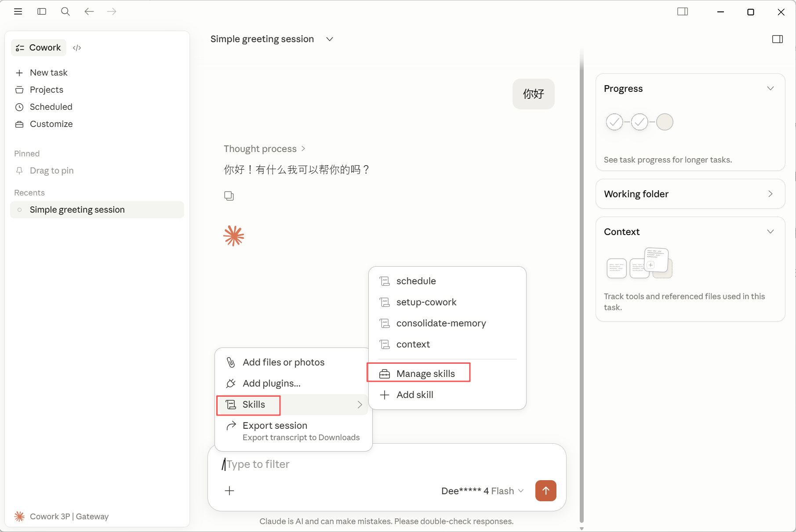Collapse the Context panel
Image resolution: width=796 pixels, height=532 pixels.
(x=771, y=232)
